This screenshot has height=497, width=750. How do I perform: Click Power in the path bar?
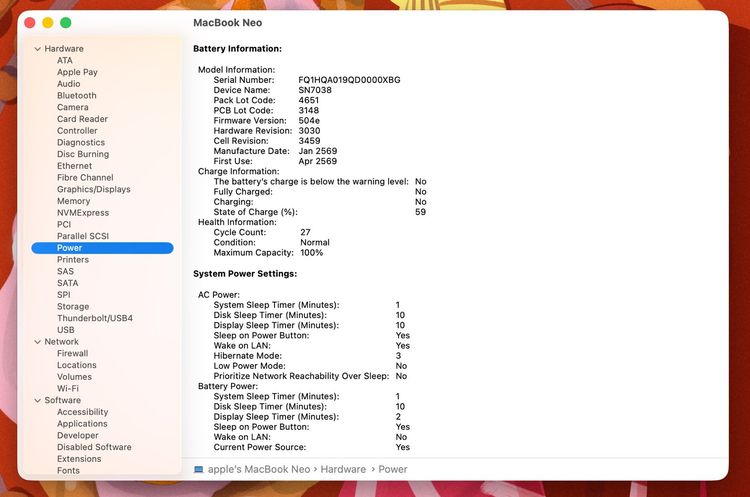393,470
